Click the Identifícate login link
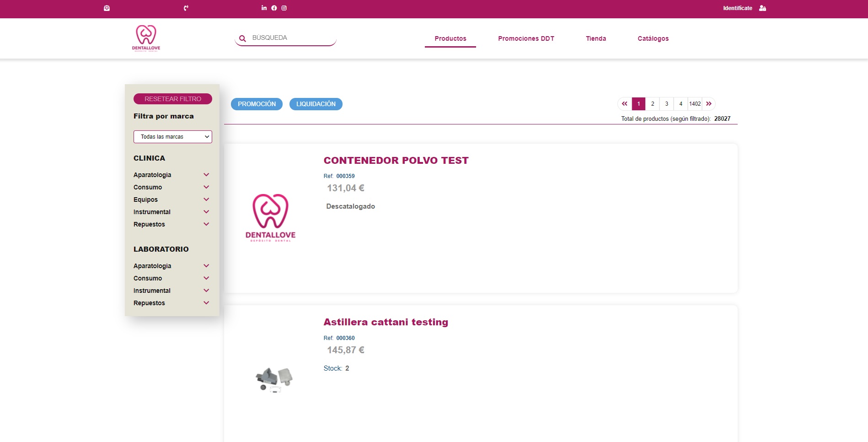868x442 pixels. pos(738,8)
